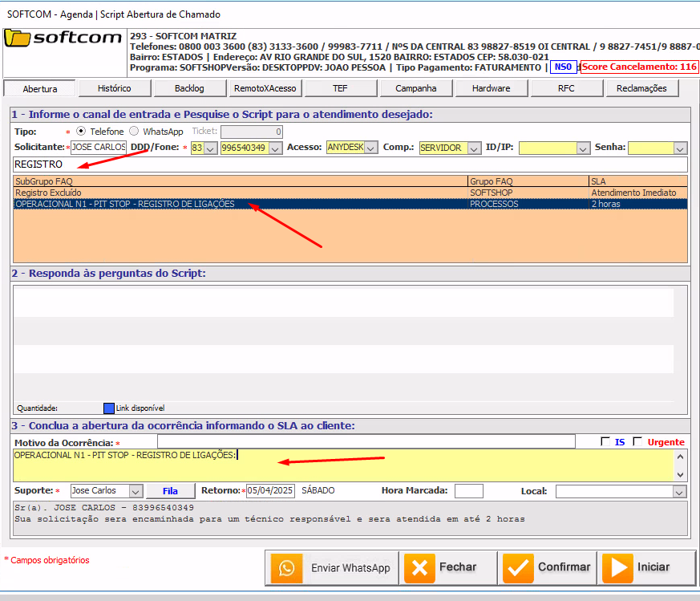700x601 pixels.
Task: Click the Motivo da Ocorrência text field
Action: 366,442
